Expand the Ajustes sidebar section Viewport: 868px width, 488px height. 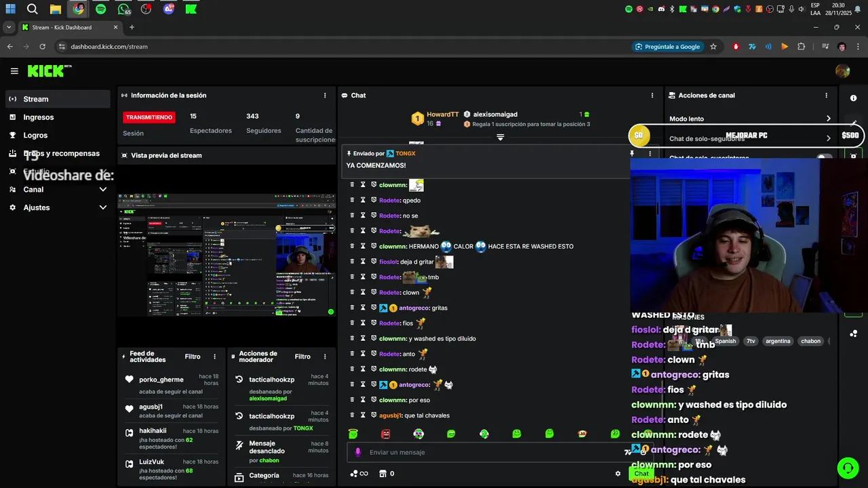click(58, 207)
